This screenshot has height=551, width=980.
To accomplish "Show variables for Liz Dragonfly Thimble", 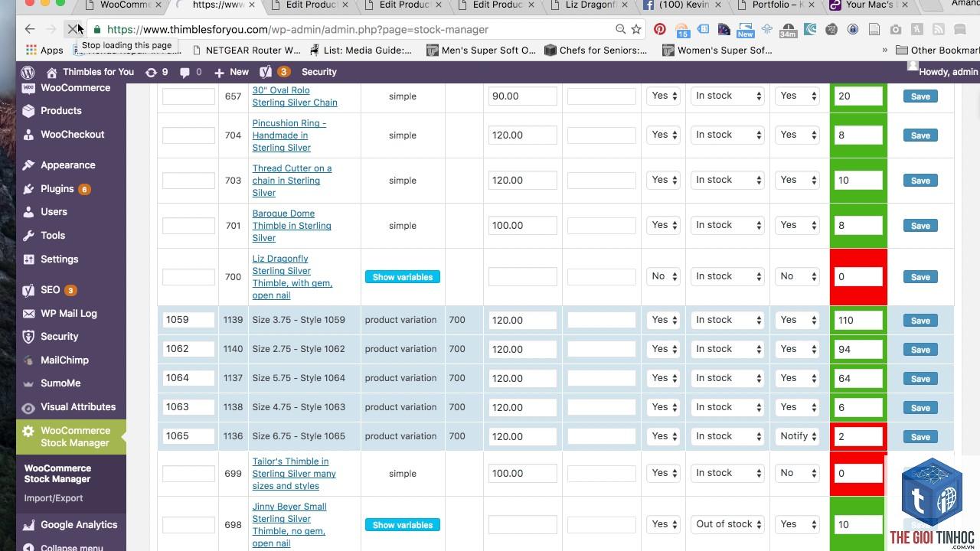I will 403,277.
